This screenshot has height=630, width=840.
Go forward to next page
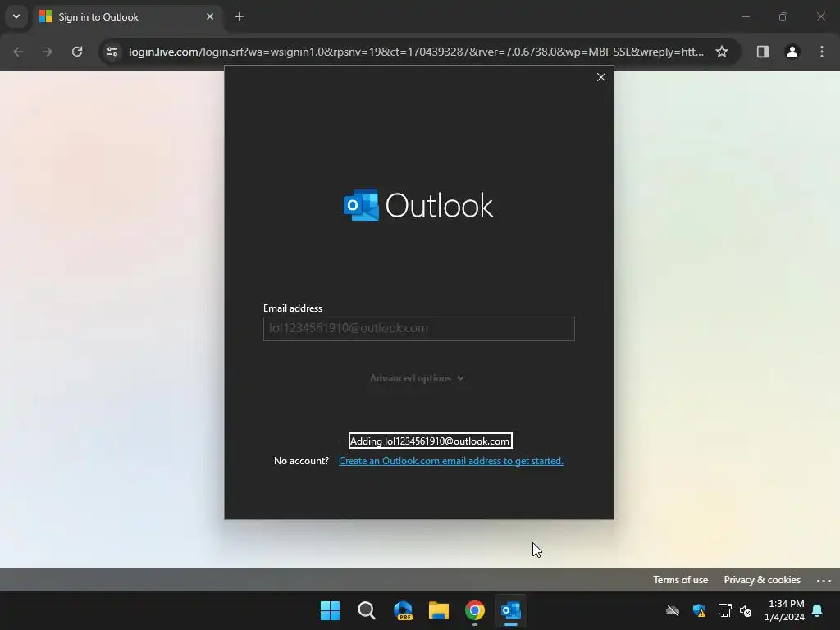[48, 52]
